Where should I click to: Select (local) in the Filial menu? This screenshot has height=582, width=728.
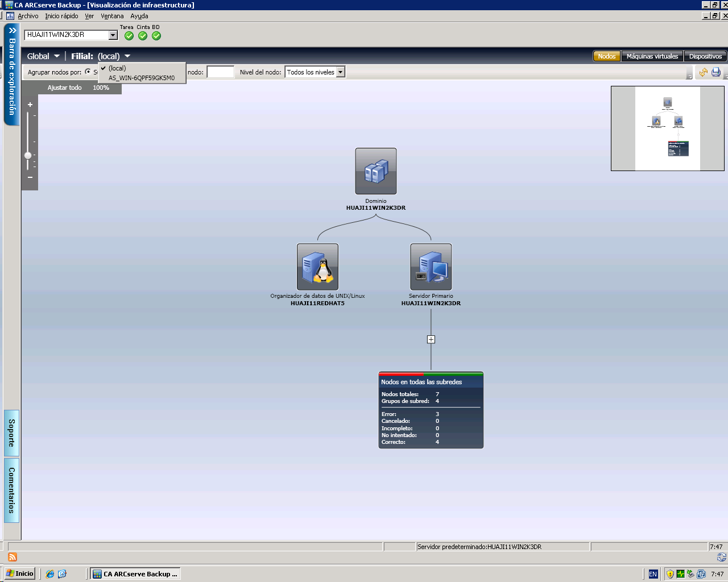(142, 68)
